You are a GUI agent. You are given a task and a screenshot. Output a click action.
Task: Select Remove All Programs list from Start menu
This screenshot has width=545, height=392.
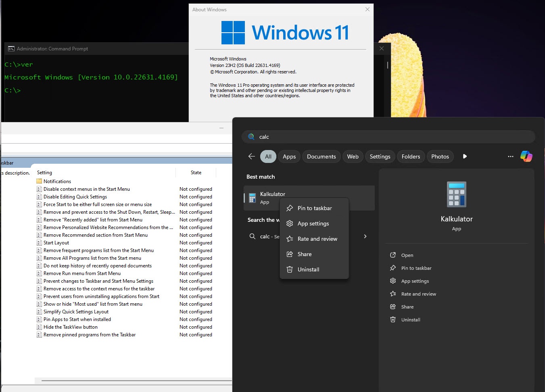pos(92,258)
